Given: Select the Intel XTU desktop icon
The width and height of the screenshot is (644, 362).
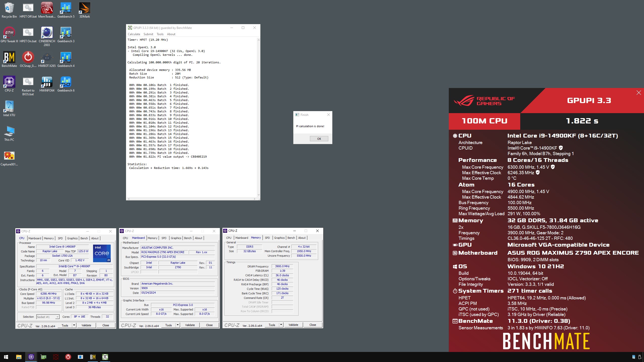Looking at the screenshot, I should click(x=9, y=109).
